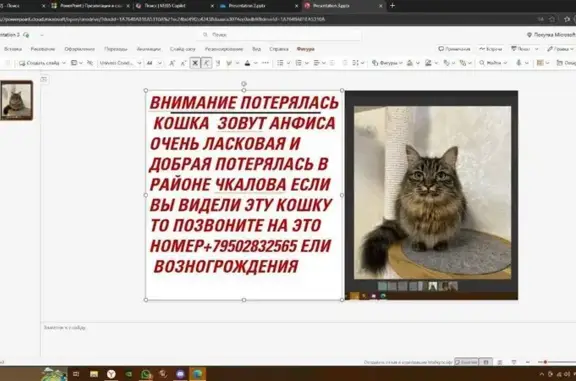Expand the Present button dropdown arrow
Image resolution: width=576 pixels, height=381 pixels.
pos(536,49)
